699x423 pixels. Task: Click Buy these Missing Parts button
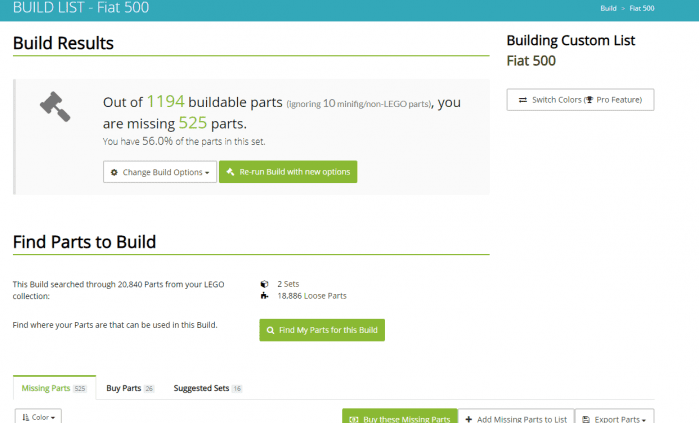[x=400, y=418]
